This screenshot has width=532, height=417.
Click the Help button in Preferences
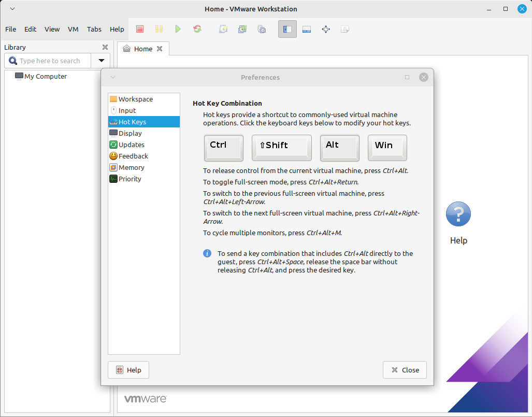click(128, 370)
